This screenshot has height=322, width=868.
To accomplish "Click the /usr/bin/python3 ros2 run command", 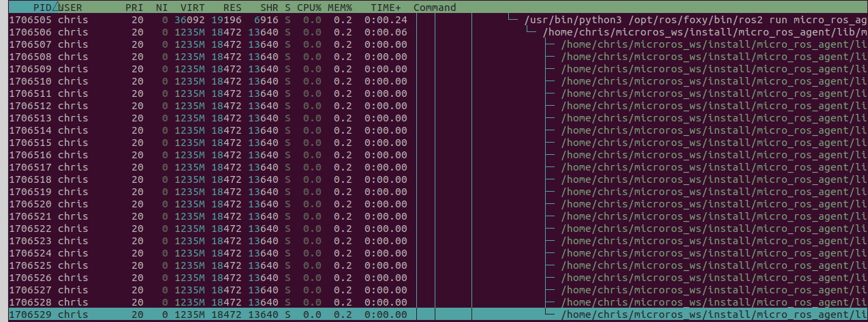I will click(x=696, y=20).
